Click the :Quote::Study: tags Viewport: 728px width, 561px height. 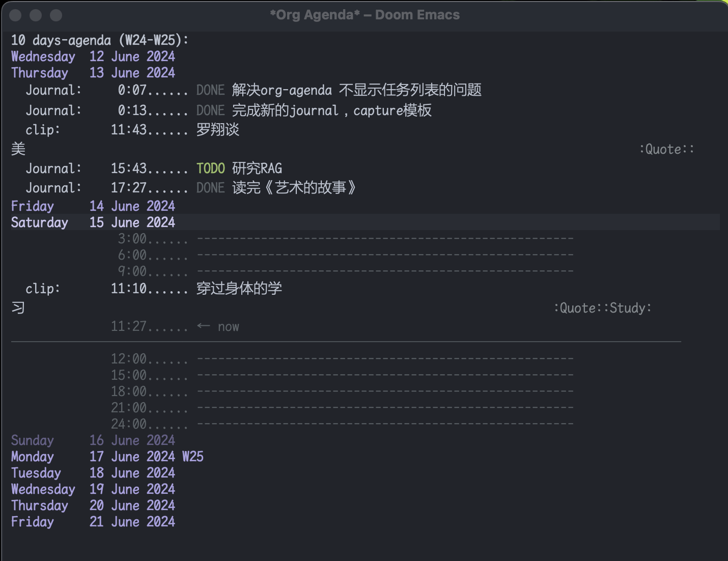[602, 308]
